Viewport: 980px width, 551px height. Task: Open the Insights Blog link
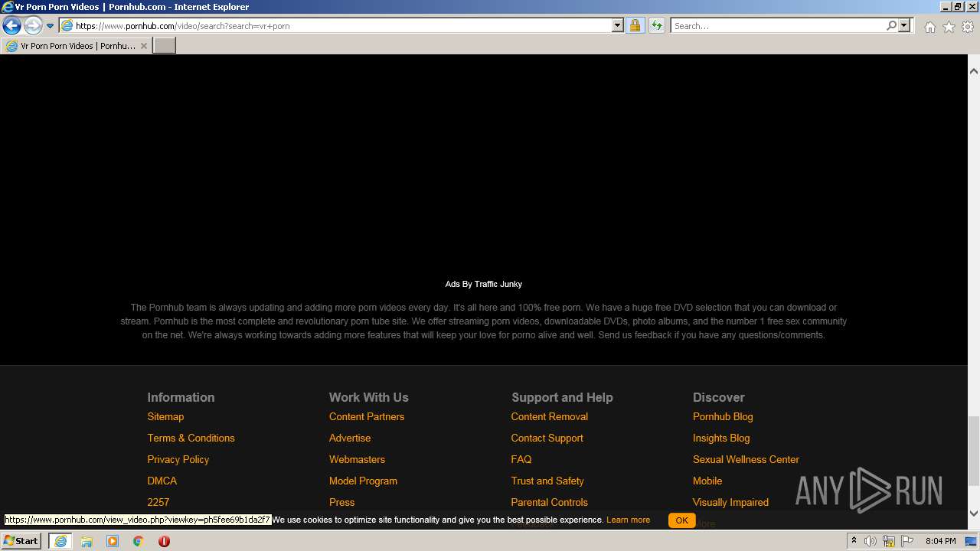pos(721,438)
